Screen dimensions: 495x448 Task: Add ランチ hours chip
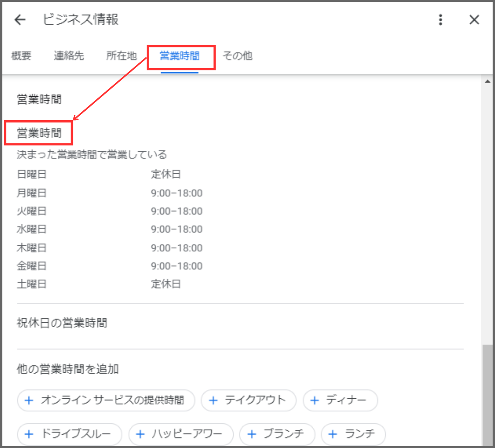(354, 434)
